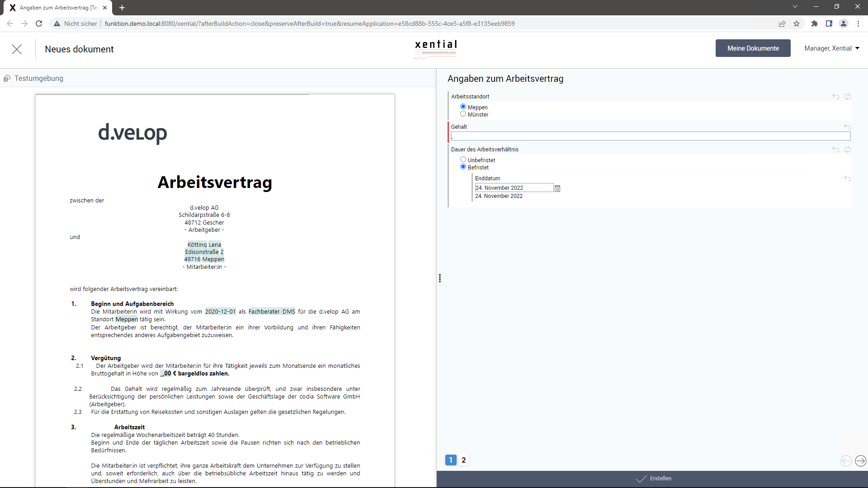Open the Chrome three-dot menu
Image resolution: width=868 pixels, height=488 pixels.
858,23
